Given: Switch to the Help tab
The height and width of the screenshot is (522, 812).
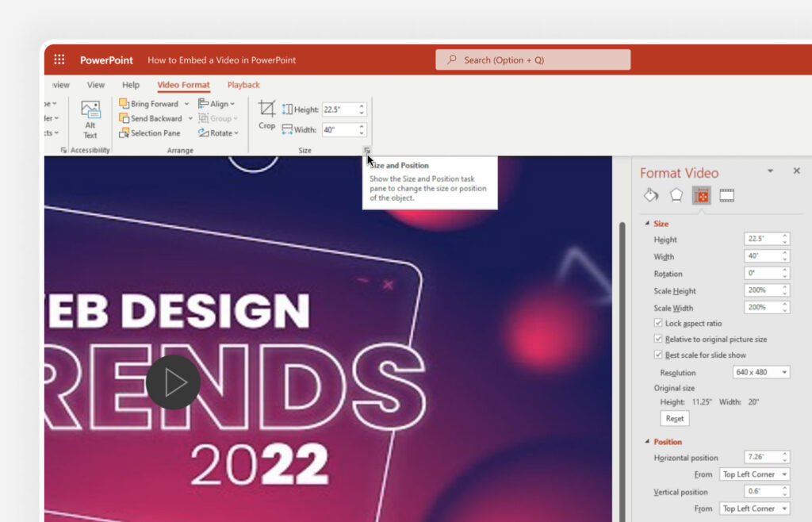Looking at the screenshot, I should click(131, 85).
